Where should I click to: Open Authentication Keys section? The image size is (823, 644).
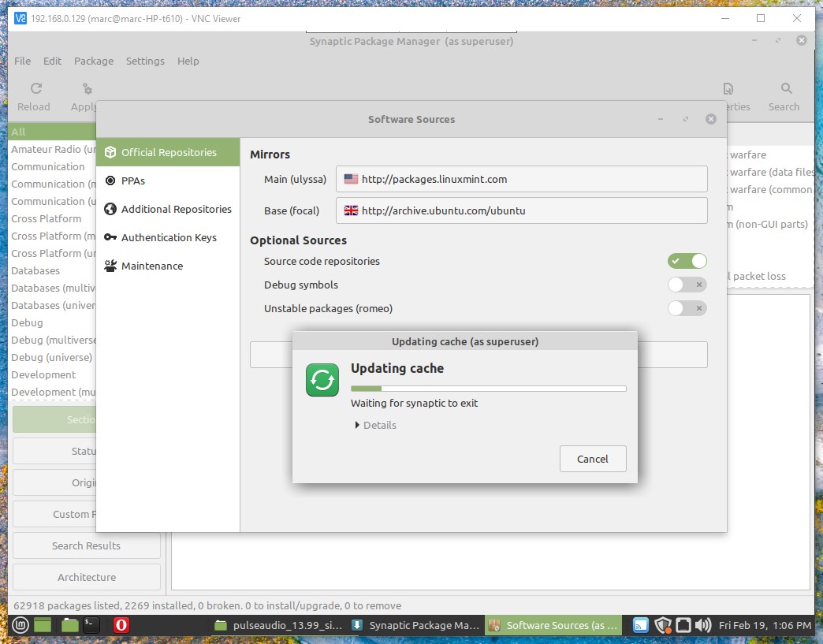pyautogui.click(x=168, y=237)
